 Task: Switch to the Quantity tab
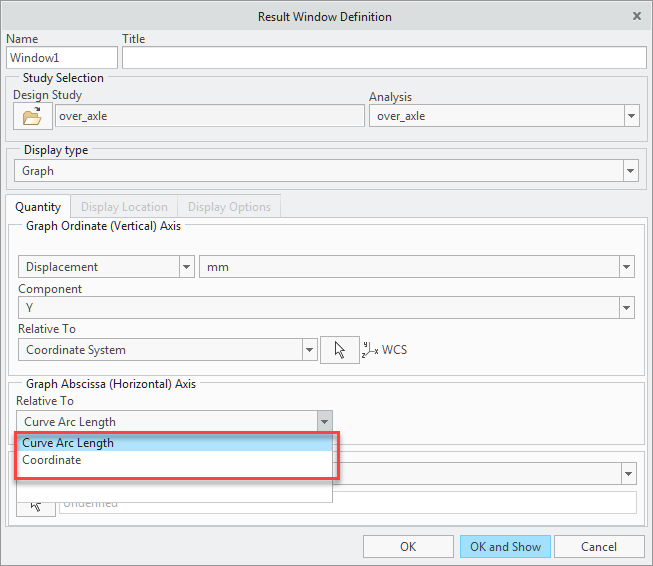point(38,207)
